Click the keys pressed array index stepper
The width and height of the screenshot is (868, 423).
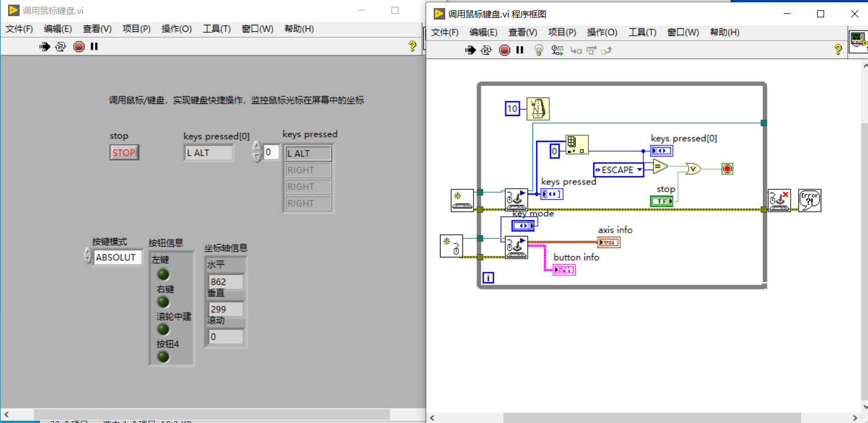(258, 152)
